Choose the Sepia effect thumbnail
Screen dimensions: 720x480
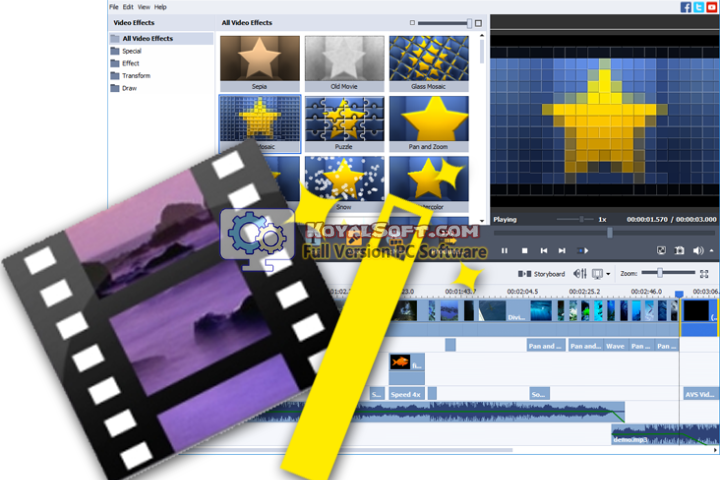click(x=259, y=63)
